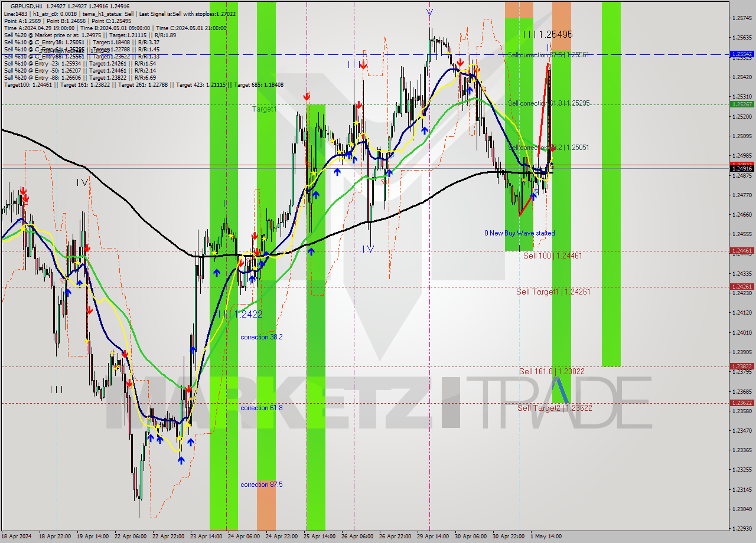Viewport: 756px width, 543px height.
Task: Click the '29 Apr 14:00' time label
Action: (433, 537)
